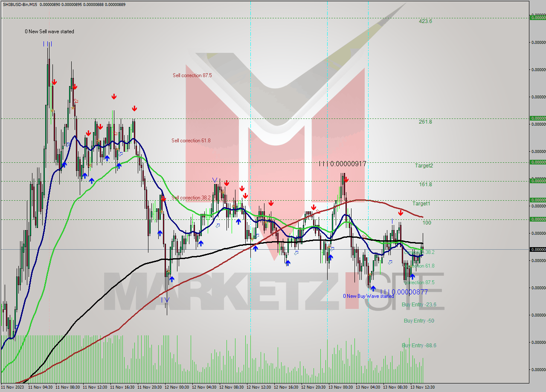Click the 423.6 Fibonacci level label

(x=425, y=21)
